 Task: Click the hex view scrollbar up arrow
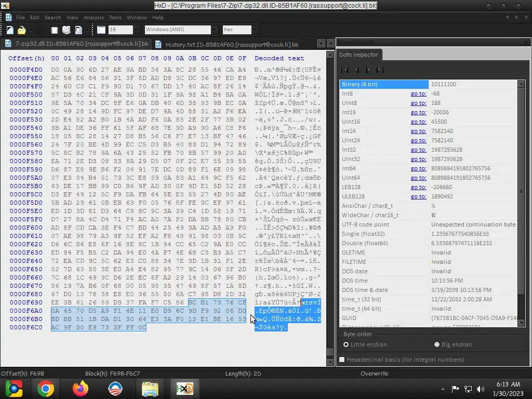pyautogui.click(x=330, y=55)
